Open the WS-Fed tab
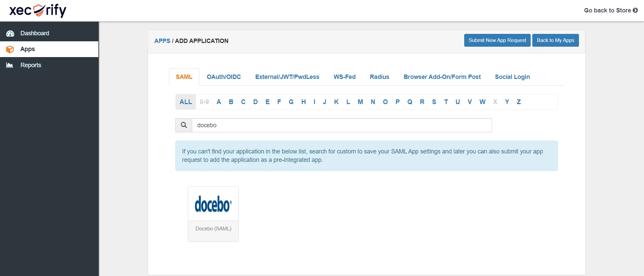 344,77
